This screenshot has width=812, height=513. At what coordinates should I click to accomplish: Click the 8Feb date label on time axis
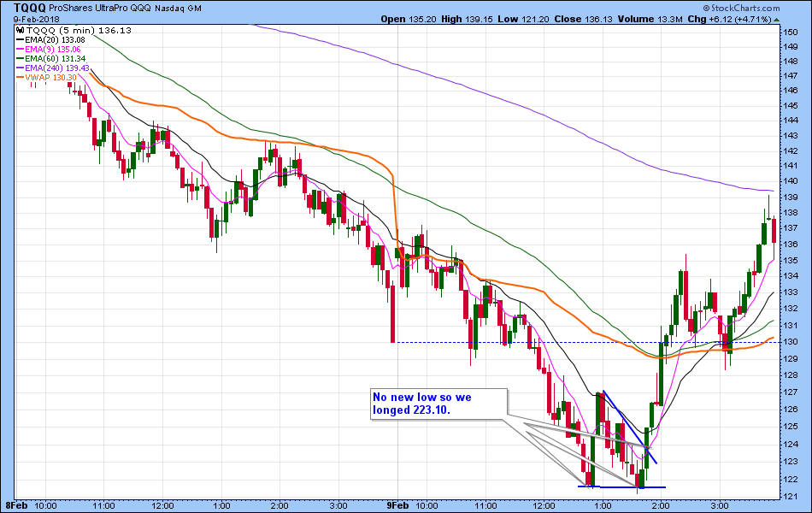coord(16,506)
